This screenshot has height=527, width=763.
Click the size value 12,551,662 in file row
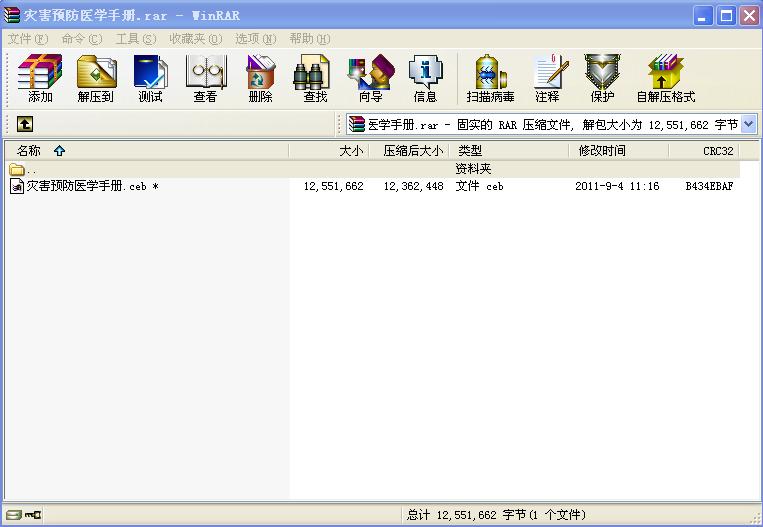coord(333,186)
